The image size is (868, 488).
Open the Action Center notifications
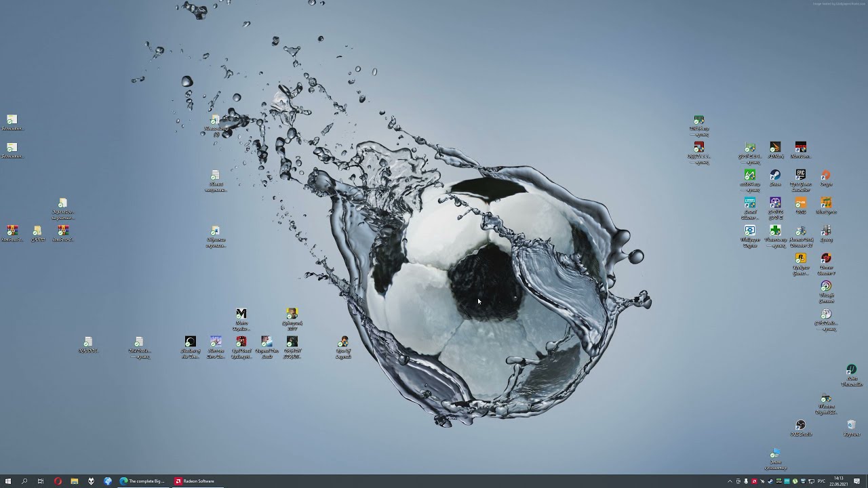857,481
